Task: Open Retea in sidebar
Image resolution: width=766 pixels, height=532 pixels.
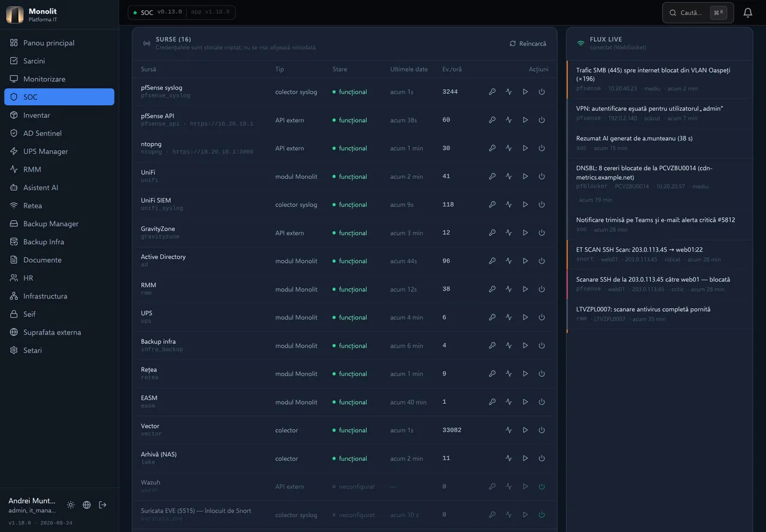Action: pyautogui.click(x=59, y=205)
